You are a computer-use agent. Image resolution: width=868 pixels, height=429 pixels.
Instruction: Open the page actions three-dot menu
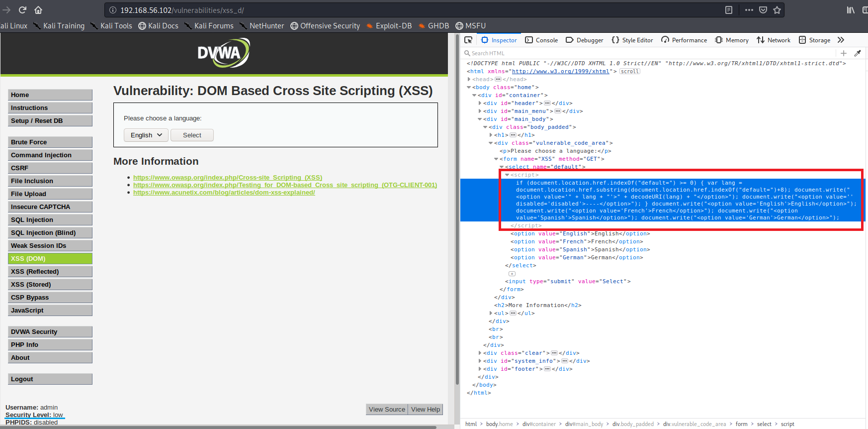749,10
